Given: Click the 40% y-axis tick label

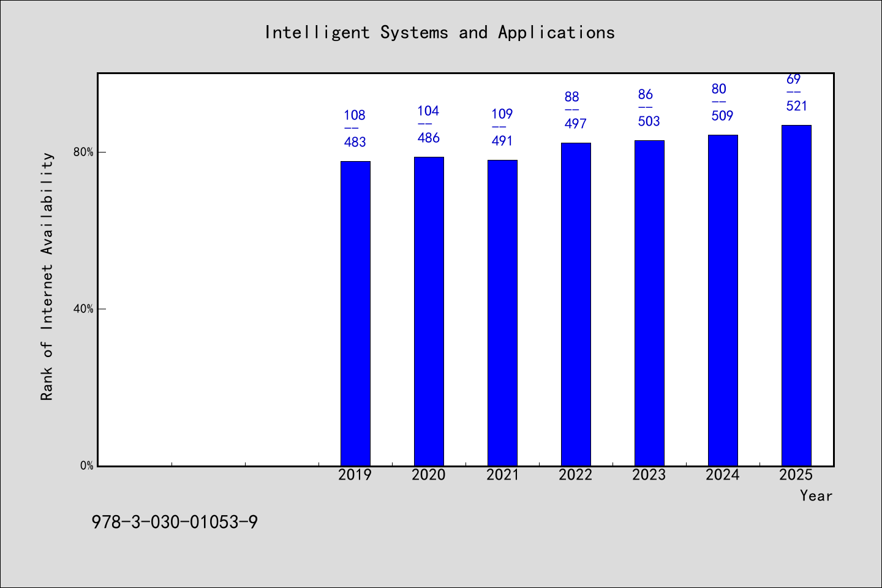Looking at the screenshot, I should coord(83,309).
